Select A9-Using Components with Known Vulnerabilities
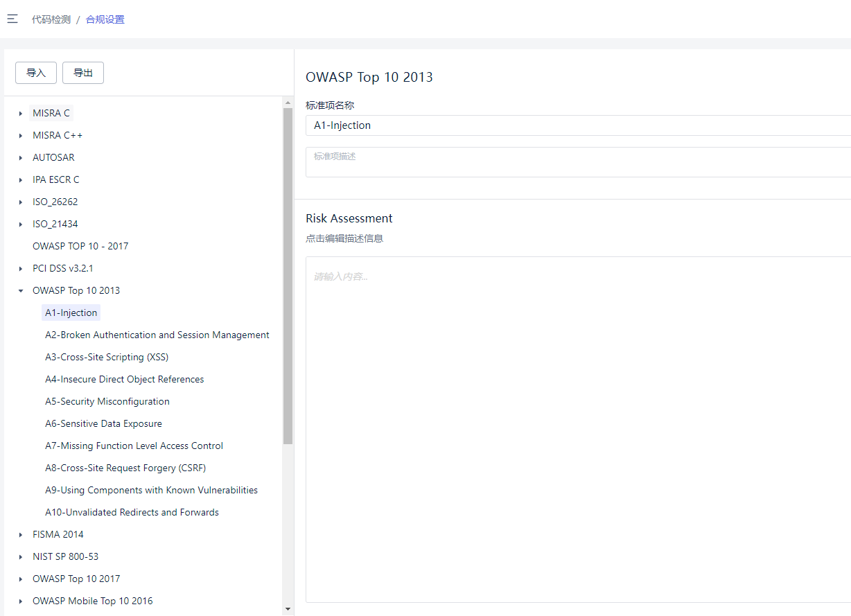The height and width of the screenshot is (616, 851). (151, 490)
